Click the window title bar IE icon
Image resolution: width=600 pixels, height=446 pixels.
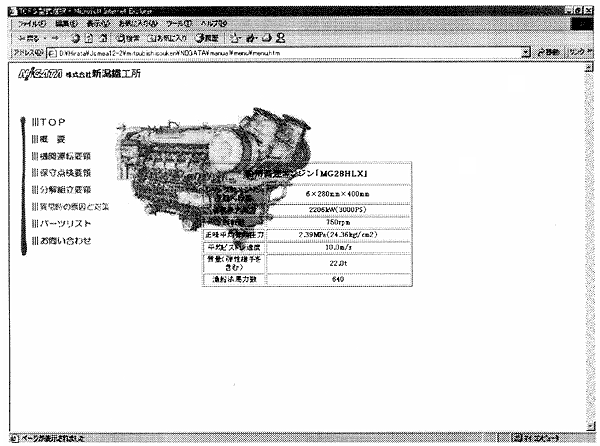[13, 11]
